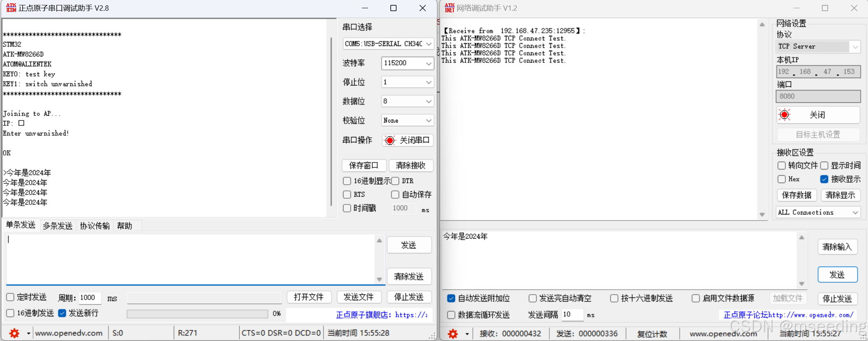Enable 自动保存 checkbox
868x341 pixels.
395,195
